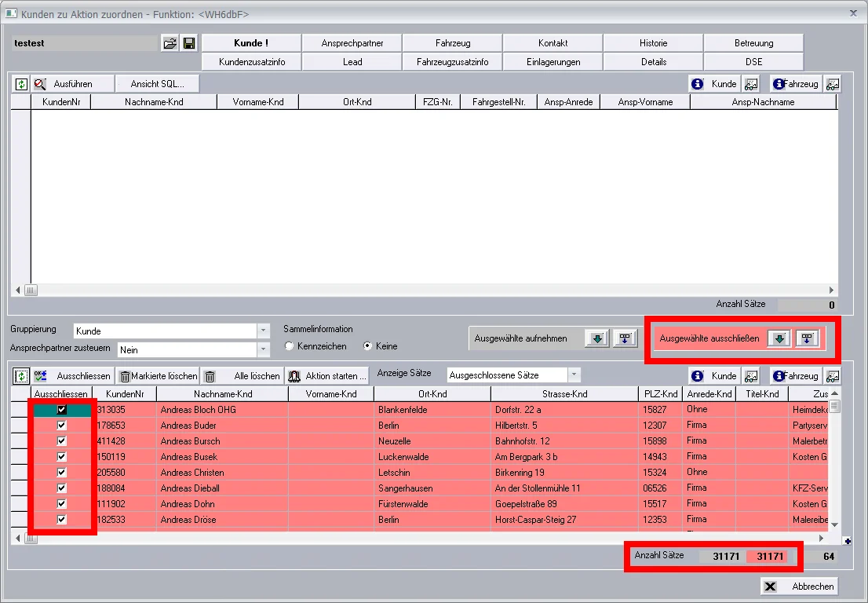
Task: Switch to the Fahrzeug tab
Action: 453,43
